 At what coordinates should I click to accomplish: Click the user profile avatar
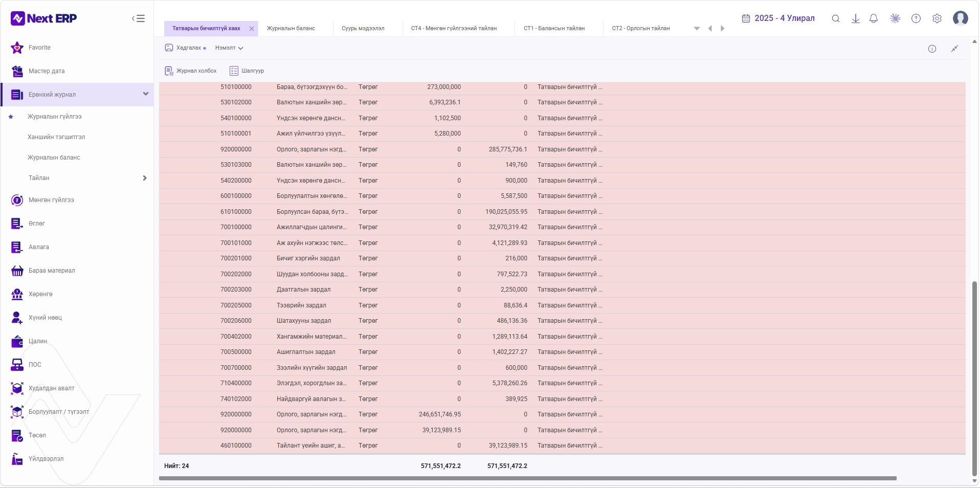[x=961, y=18]
